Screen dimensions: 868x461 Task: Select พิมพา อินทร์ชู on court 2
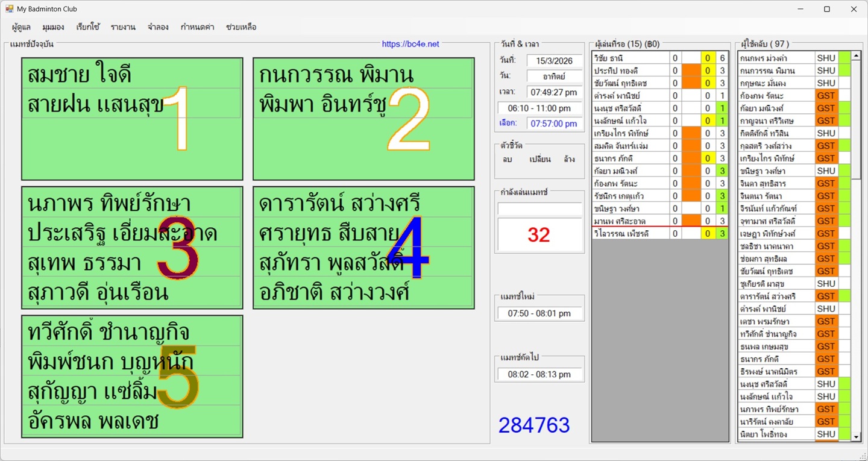click(363, 104)
